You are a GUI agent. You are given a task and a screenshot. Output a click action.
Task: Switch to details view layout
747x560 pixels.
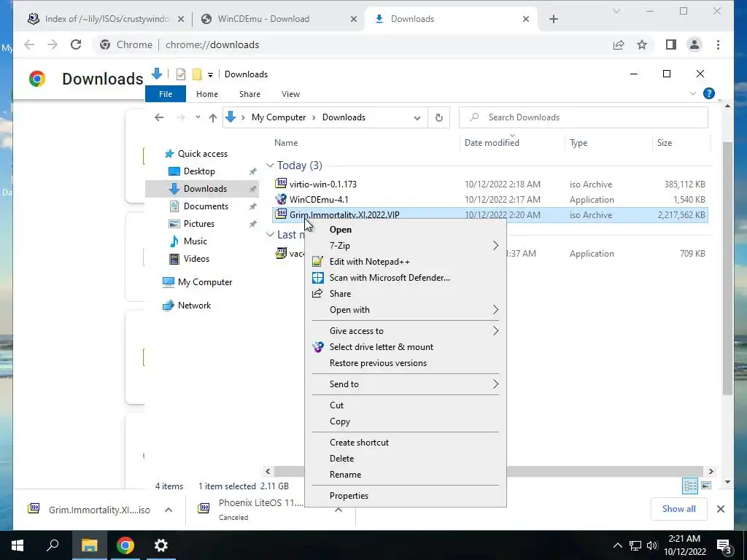click(690, 486)
